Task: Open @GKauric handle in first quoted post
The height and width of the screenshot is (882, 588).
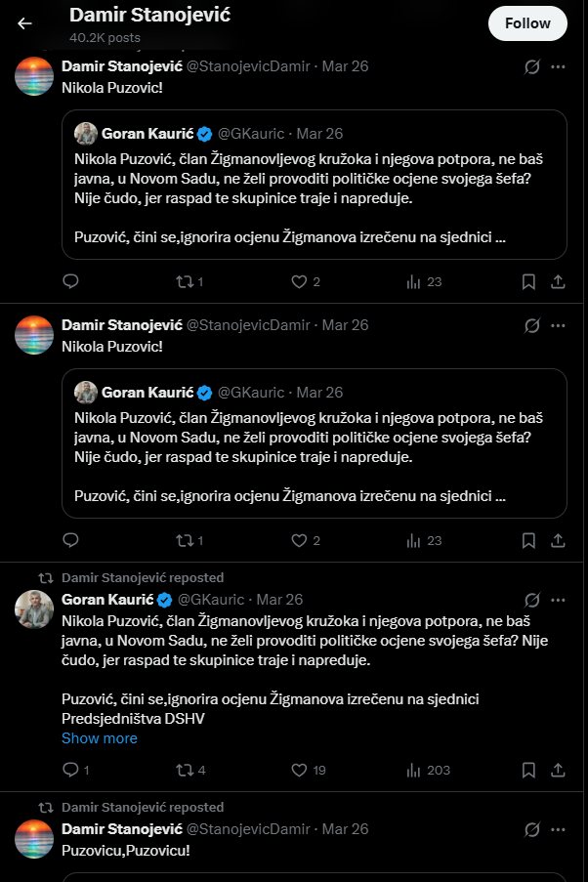Action: click(x=252, y=134)
